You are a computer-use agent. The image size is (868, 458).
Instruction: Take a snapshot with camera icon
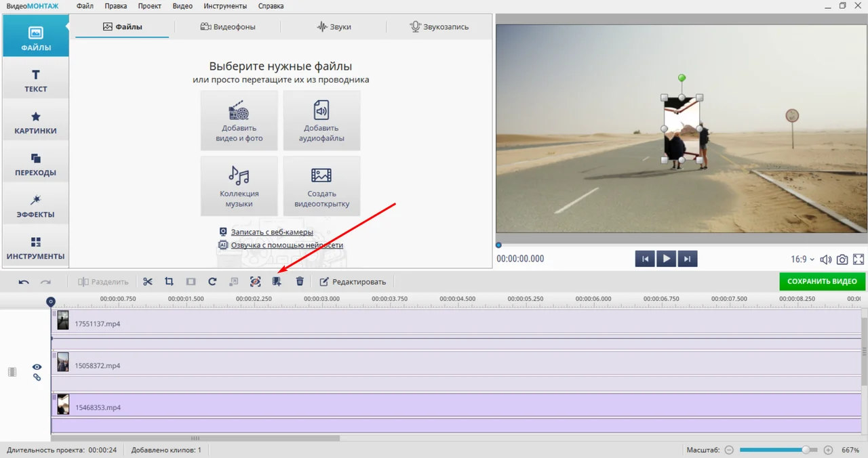point(842,259)
